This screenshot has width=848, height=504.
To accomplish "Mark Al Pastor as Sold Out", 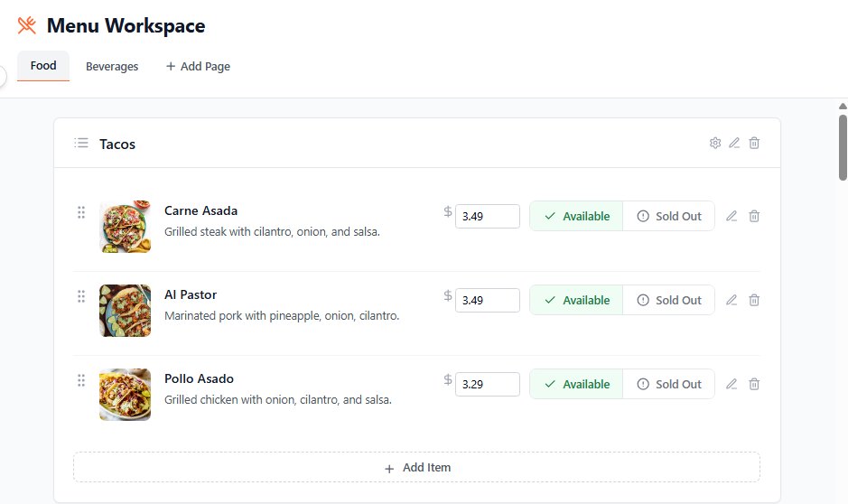I will pos(668,300).
